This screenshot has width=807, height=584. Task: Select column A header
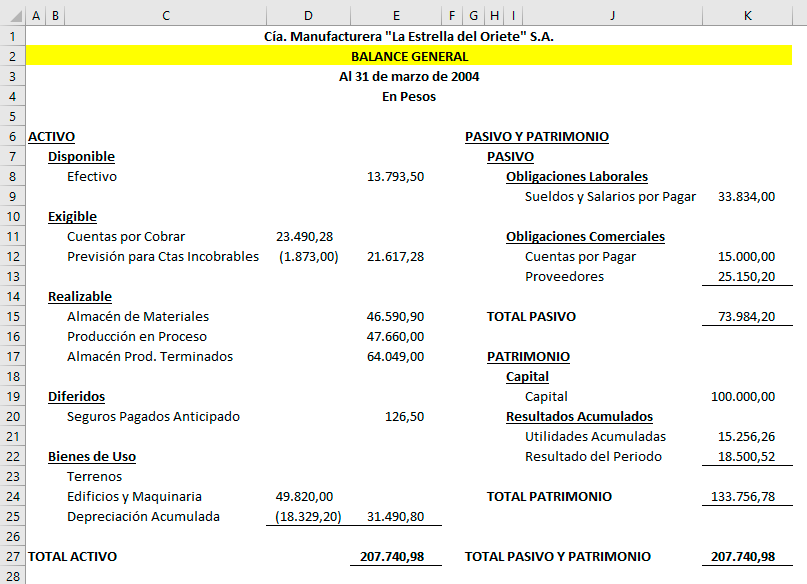click(36, 16)
